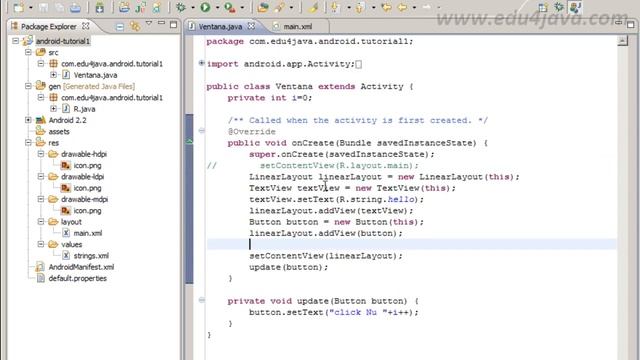
Task: Click the Last Edit Location icon
Action: [386, 7]
